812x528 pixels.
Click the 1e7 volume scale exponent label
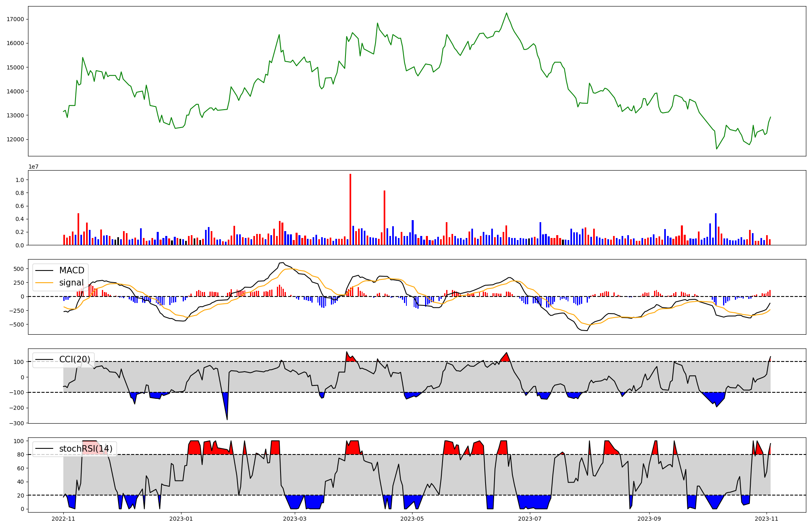pos(33,167)
